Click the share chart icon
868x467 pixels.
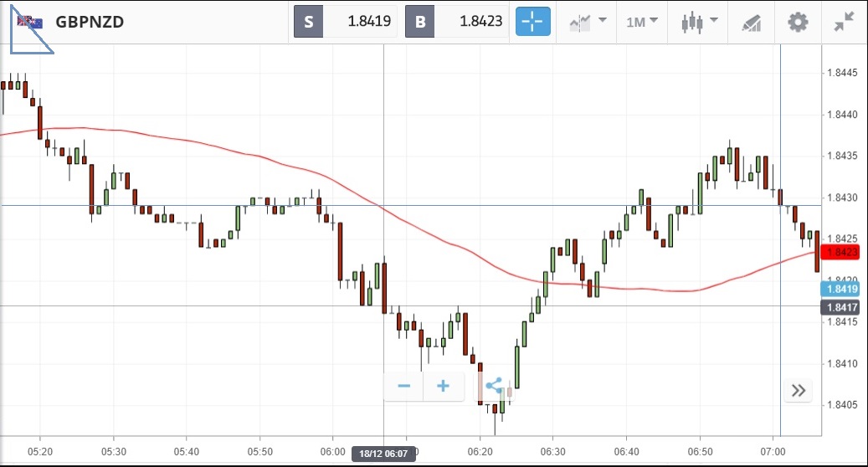point(494,386)
